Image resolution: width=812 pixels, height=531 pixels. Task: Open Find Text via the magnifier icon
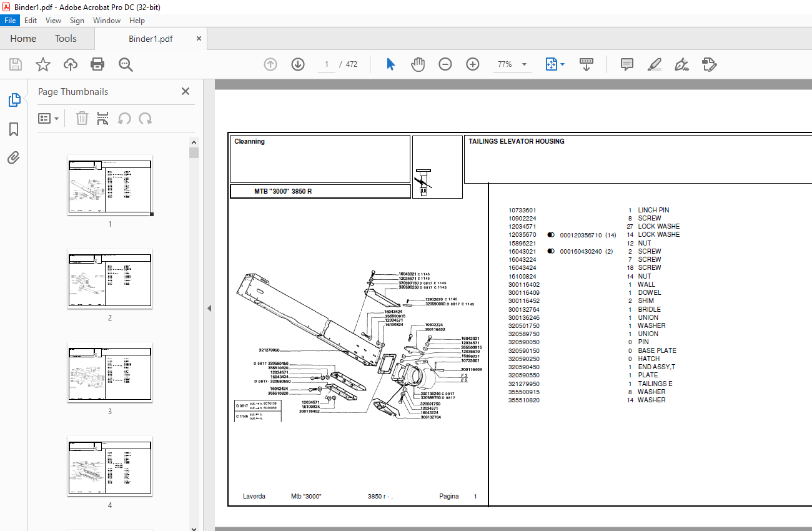click(x=126, y=64)
